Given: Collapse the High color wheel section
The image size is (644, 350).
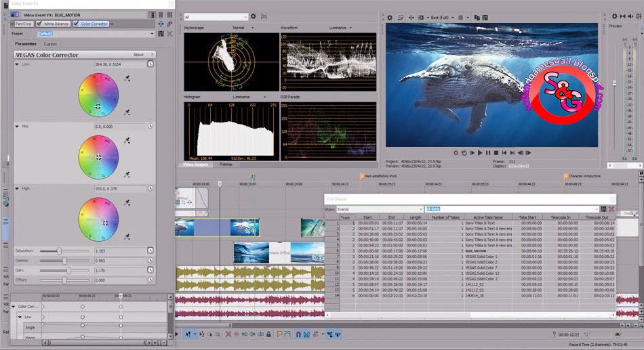Looking at the screenshot, I should (17, 189).
